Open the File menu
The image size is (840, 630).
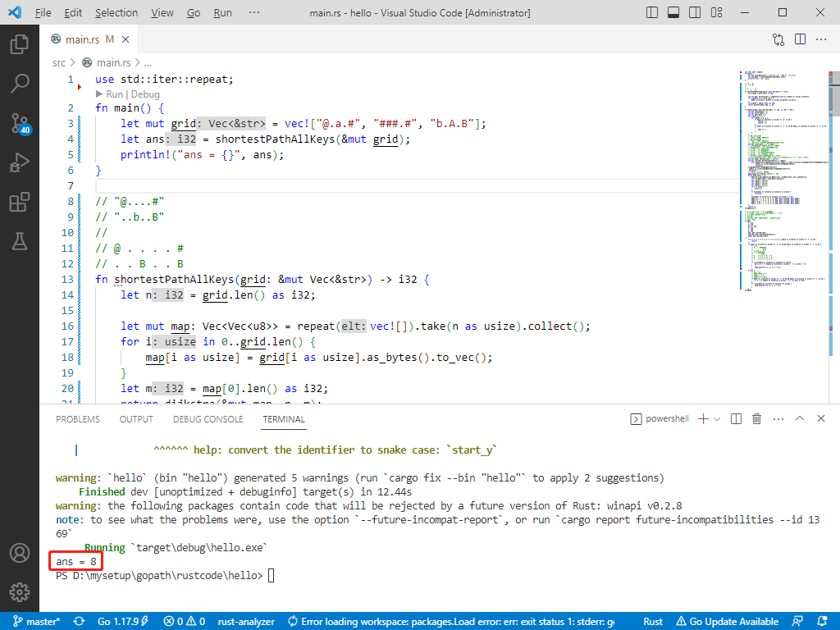point(43,13)
